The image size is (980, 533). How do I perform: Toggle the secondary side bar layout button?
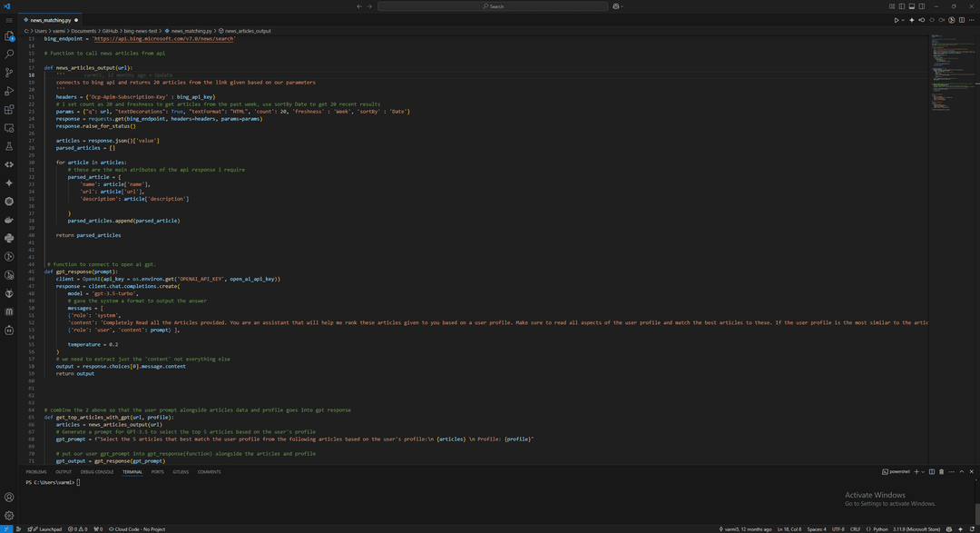point(924,6)
